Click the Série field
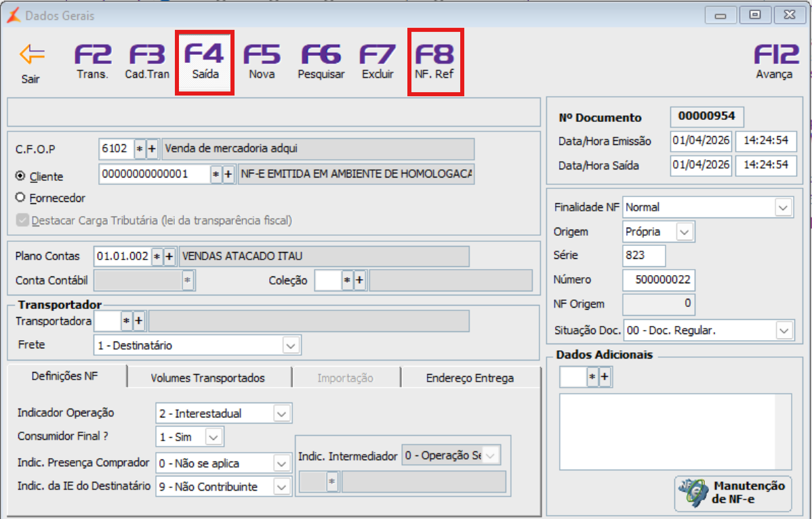 [x=644, y=255]
